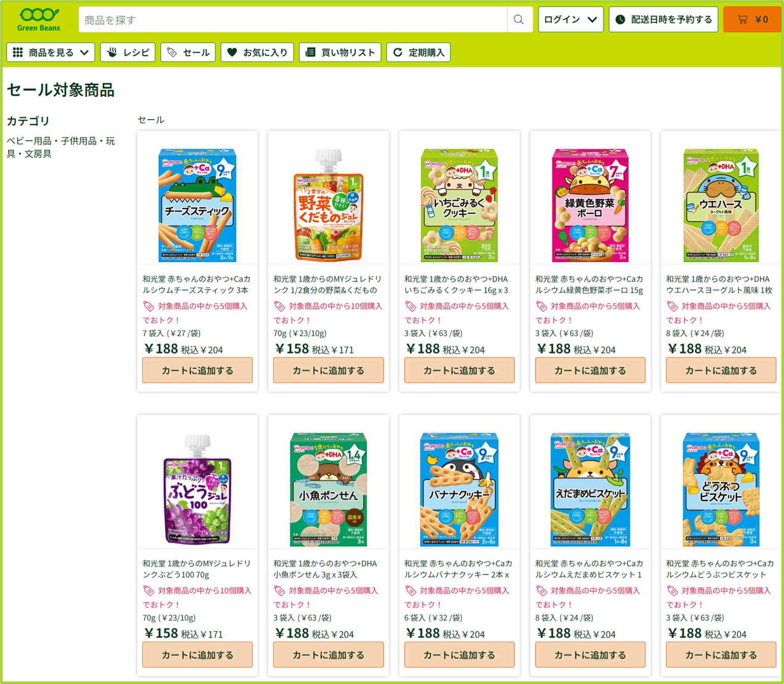The image size is (784, 684).
Task: Open the shopping cart showing ¥0
Action: tap(752, 20)
